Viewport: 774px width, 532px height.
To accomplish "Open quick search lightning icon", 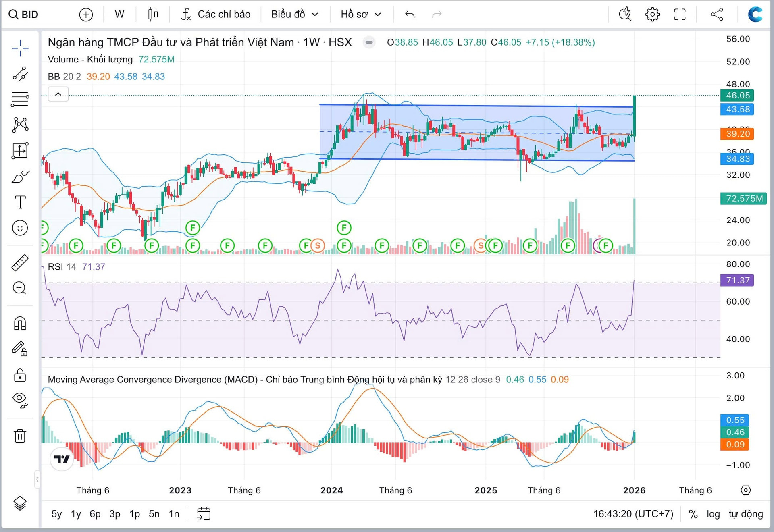I will pos(625,15).
